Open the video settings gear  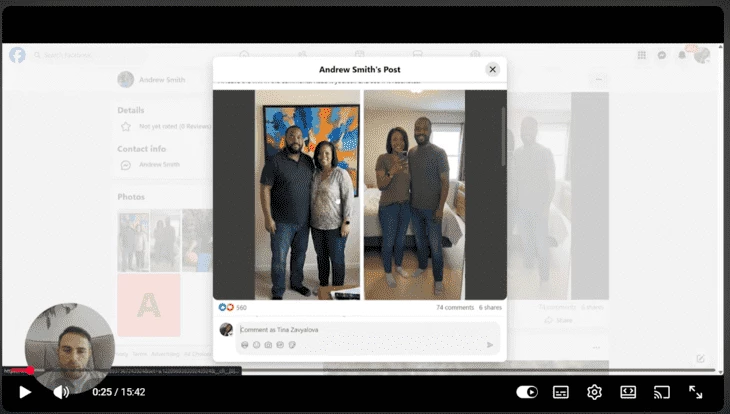594,392
